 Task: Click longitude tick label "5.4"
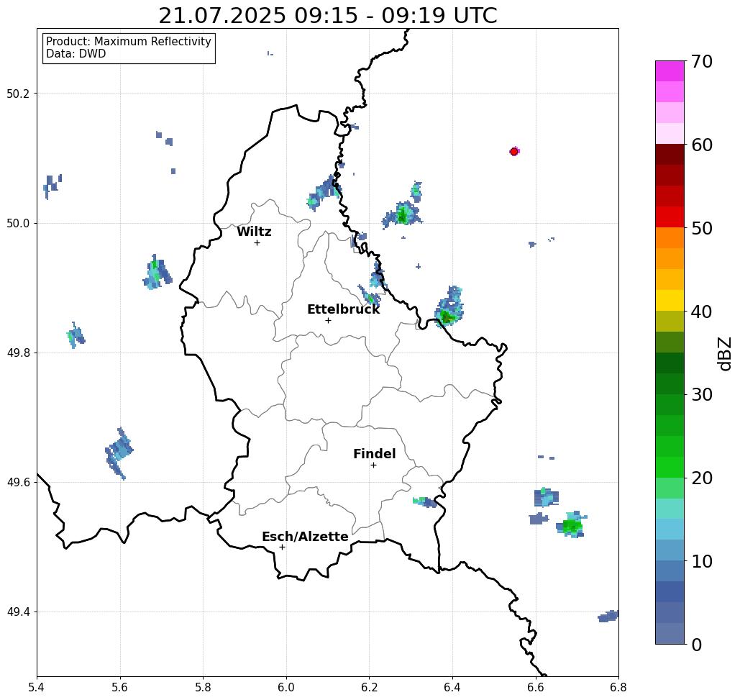tap(37, 687)
